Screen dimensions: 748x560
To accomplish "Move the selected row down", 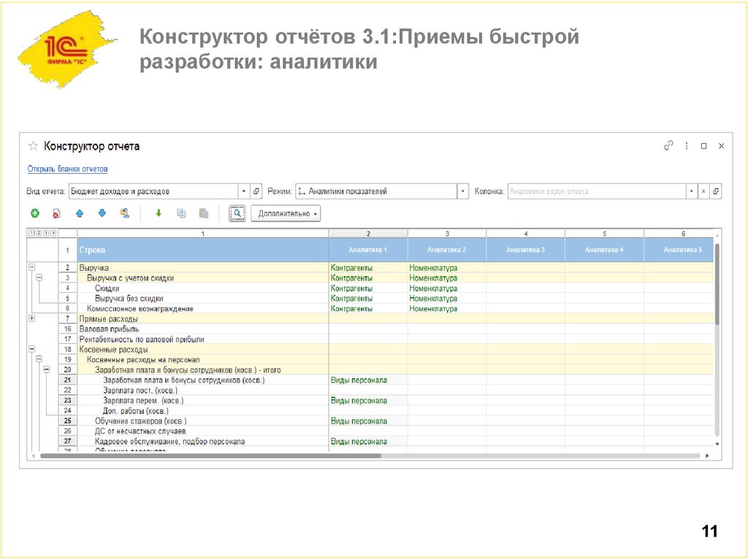I will pos(102,212).
